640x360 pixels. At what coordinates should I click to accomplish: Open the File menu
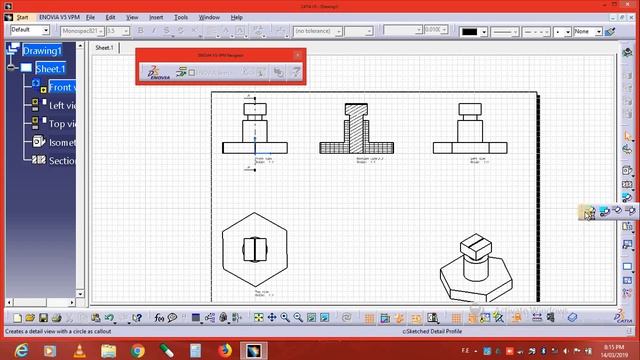[90, 17]
